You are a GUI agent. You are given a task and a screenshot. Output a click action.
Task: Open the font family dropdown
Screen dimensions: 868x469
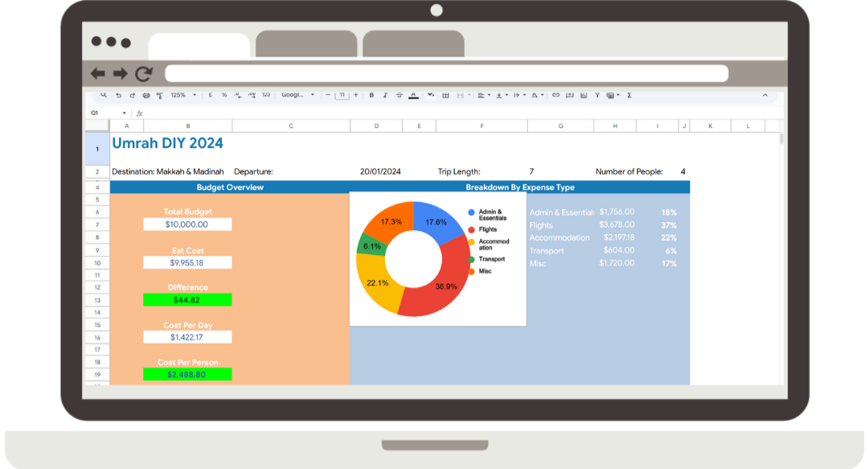tap(298, 95)
